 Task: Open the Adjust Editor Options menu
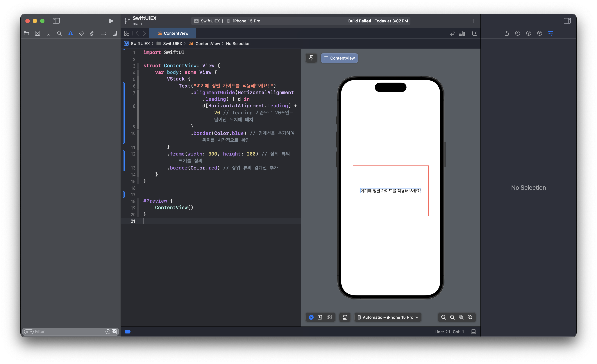pyautogui.click(x=462, y=33)
